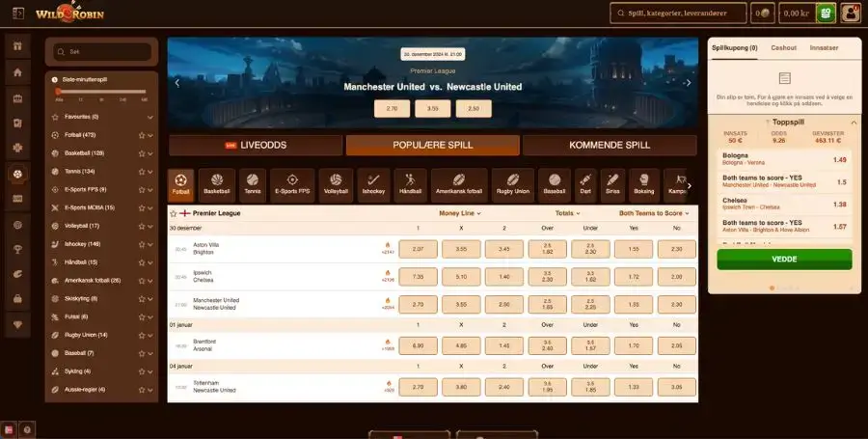Open the trophy sidebar icon
Viewport: 868px width, 439px height.
point(17,249)
